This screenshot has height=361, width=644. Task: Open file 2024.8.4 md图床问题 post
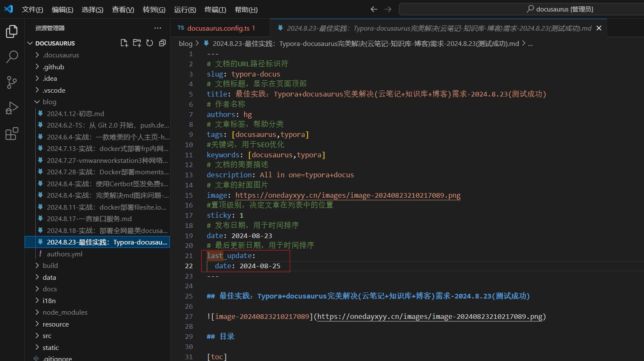pos(97,195)
